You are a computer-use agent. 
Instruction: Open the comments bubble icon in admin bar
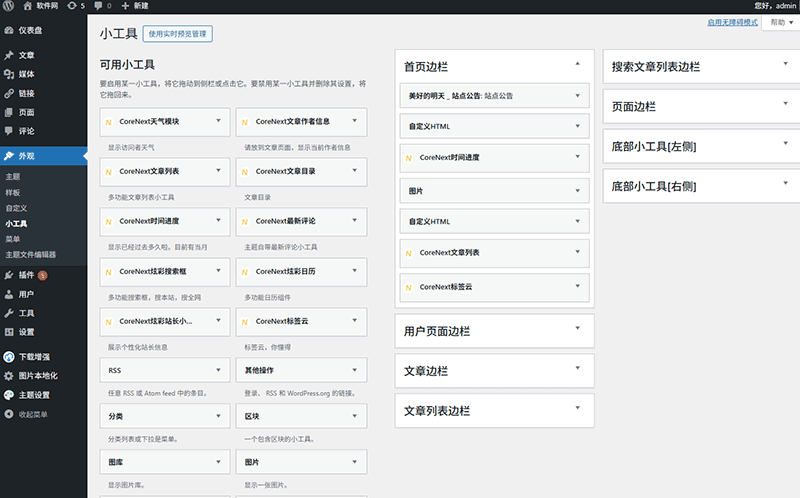(x=98, y=6)
